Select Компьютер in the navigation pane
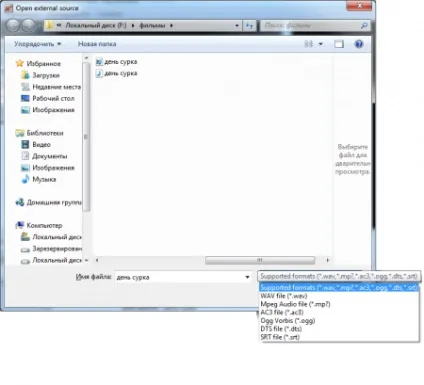424x385 pixels. point(39,225)
